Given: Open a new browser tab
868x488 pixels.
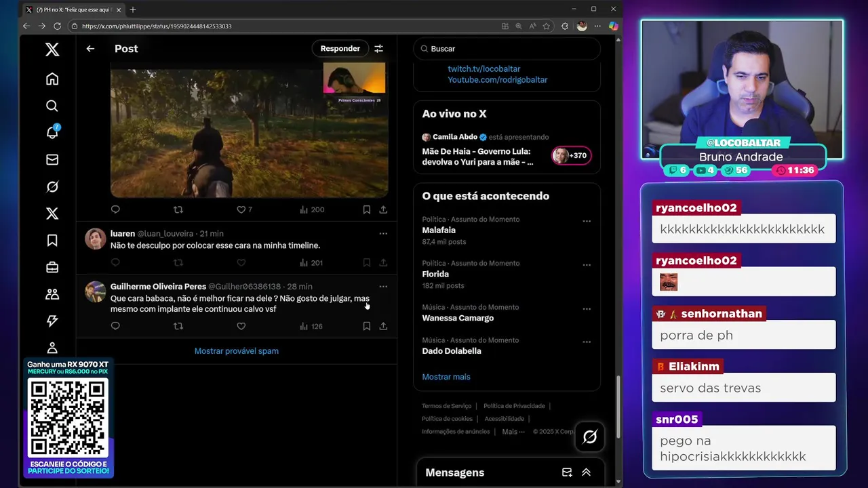Looking at the screenshot, I should click(x=133, y=9).
